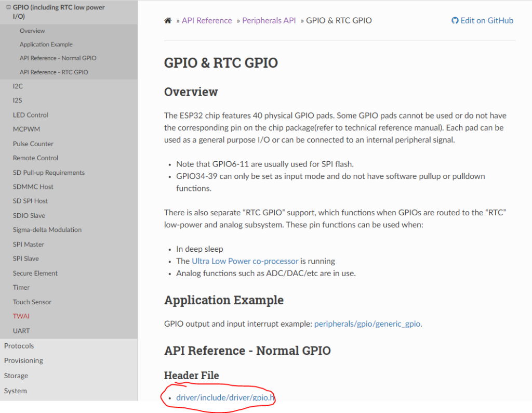
Task: Open the UART sidebar entry
Action: pos(21,331)
